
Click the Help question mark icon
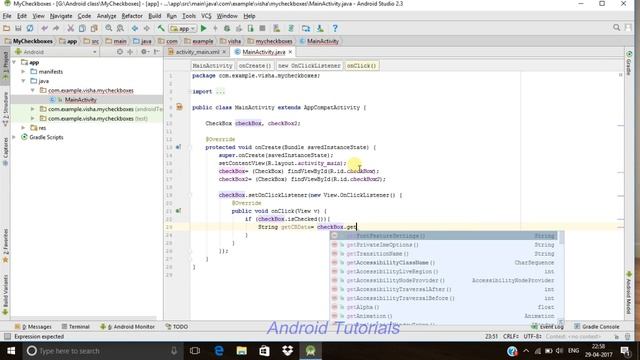click(335, 28)
